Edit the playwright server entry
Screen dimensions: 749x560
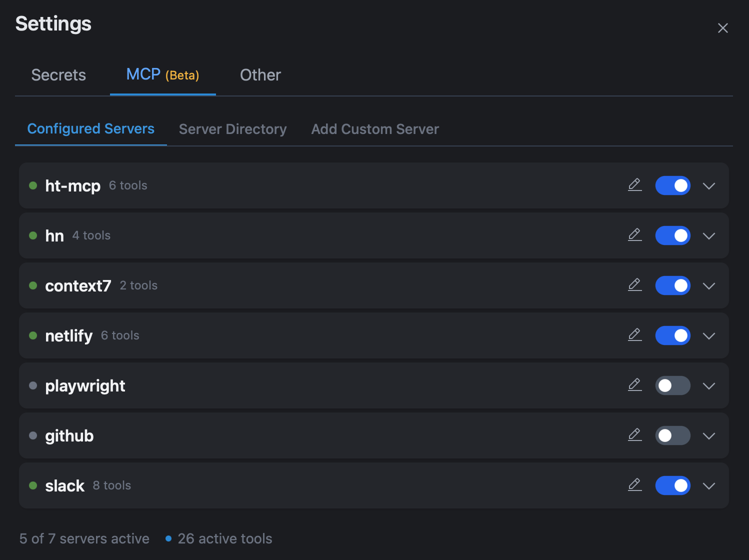[635, 385]
